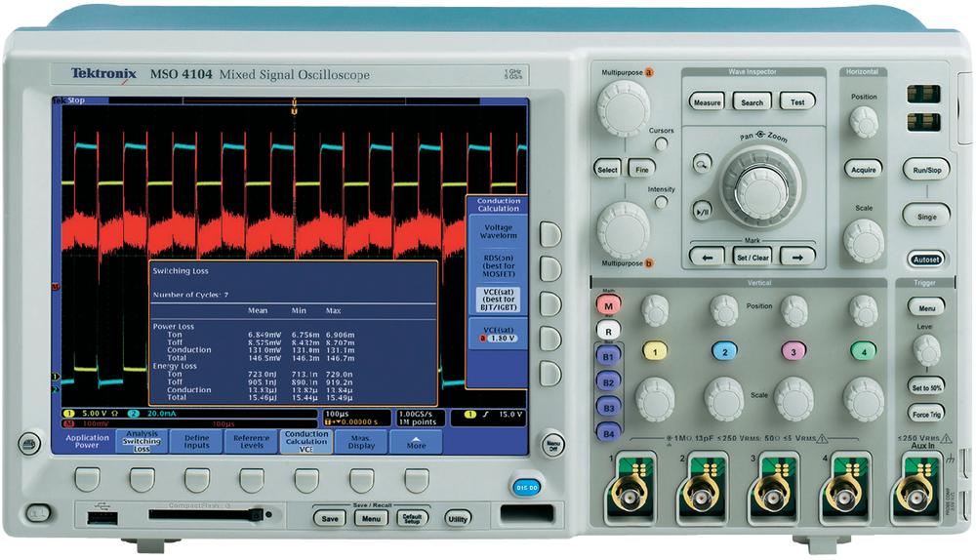Open the Conduction Calculation VCE menu
The image size is (976, 560).
click(305, 442)
